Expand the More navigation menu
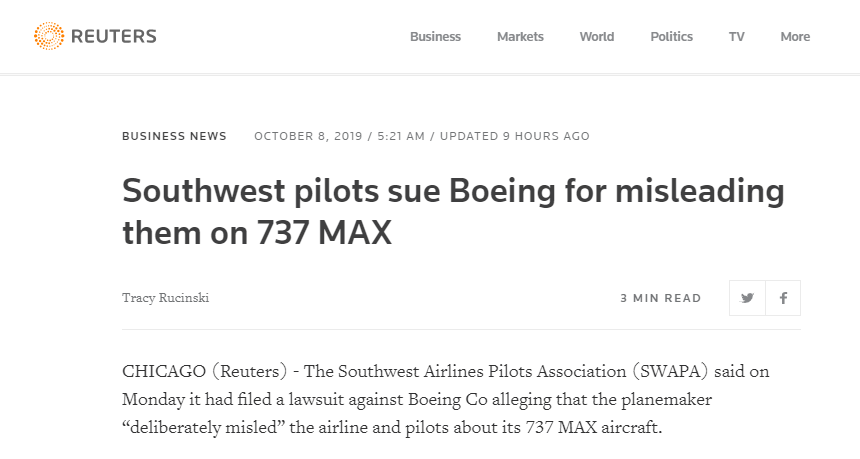 tap(795, 37)
